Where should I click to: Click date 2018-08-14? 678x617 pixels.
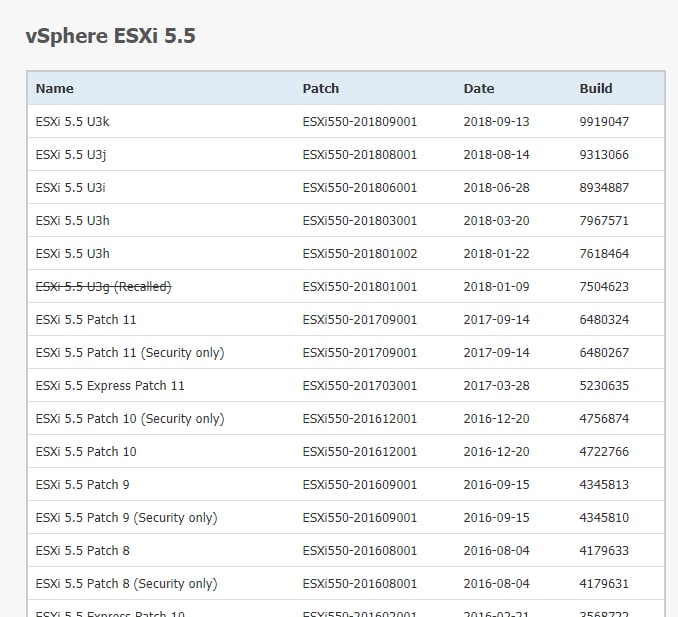(x=496, y=155)
